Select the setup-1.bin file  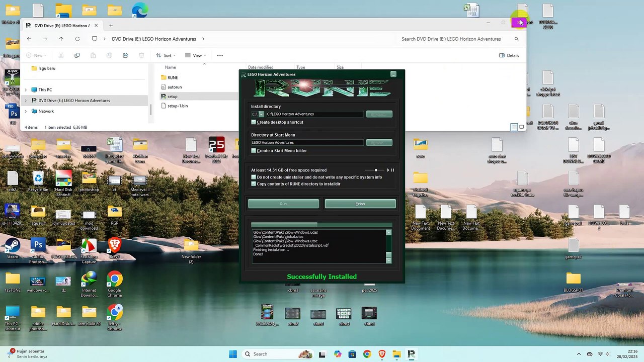(178, 106)
